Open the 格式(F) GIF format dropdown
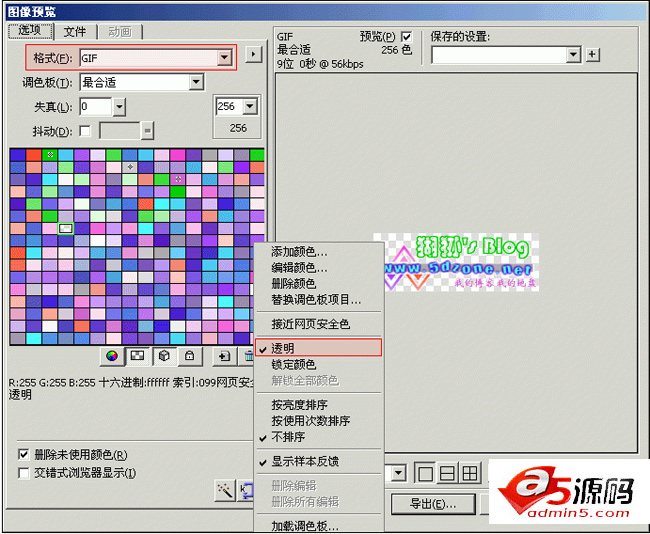 (224, 58)
